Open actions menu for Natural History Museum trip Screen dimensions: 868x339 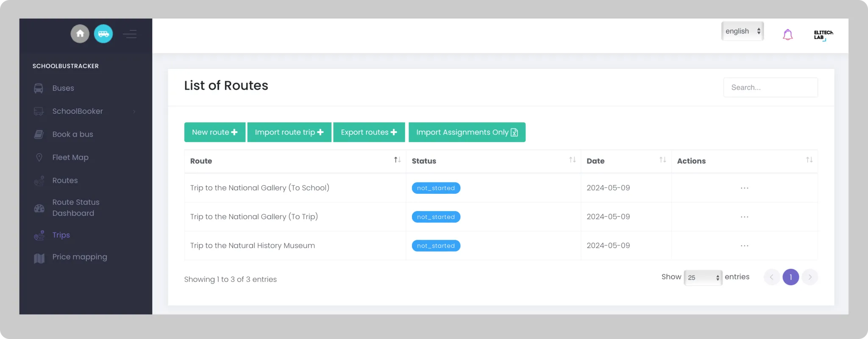coord(744,246)
